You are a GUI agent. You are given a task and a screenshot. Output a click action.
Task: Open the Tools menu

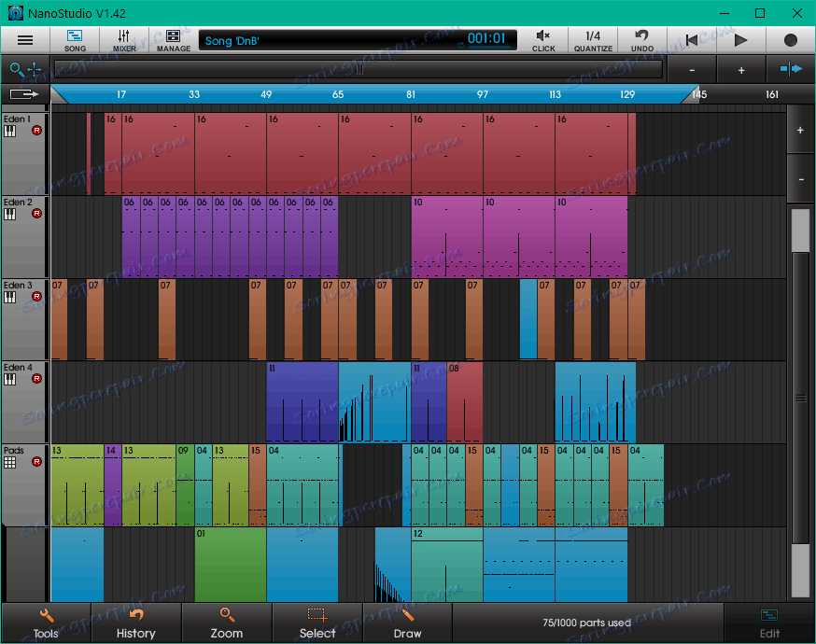tap(46, 623)
